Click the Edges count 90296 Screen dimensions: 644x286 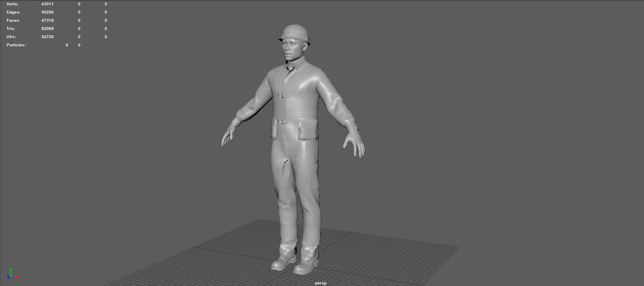pos(48,12)
